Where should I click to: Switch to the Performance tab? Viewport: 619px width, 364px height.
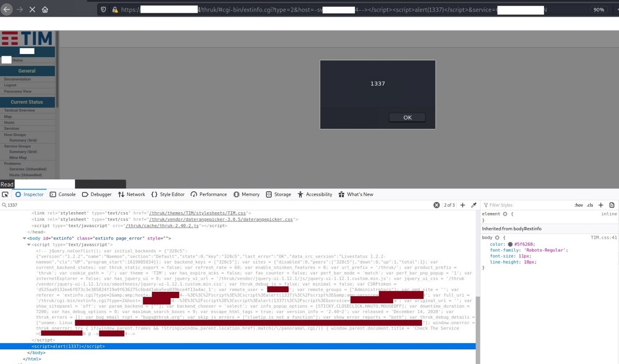click(209, 194)
